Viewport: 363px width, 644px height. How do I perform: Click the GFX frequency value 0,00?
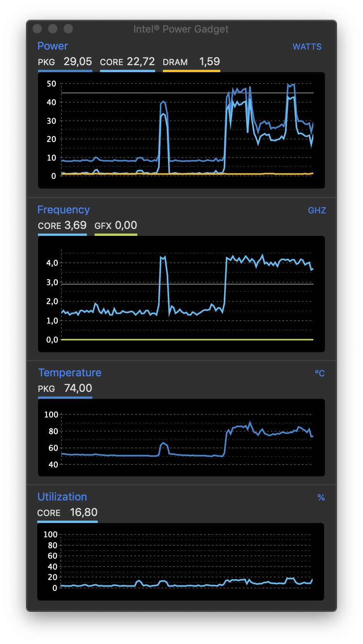tap(126, 225)
